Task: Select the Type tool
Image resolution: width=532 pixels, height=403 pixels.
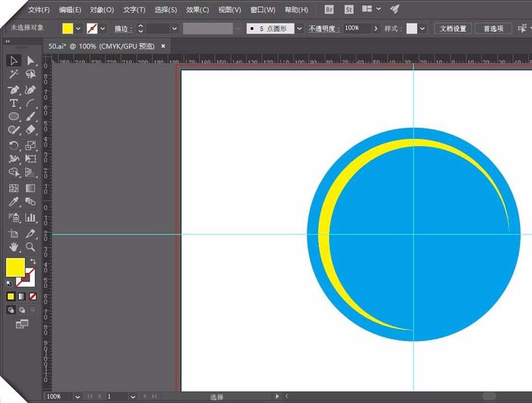Action: 14,104
